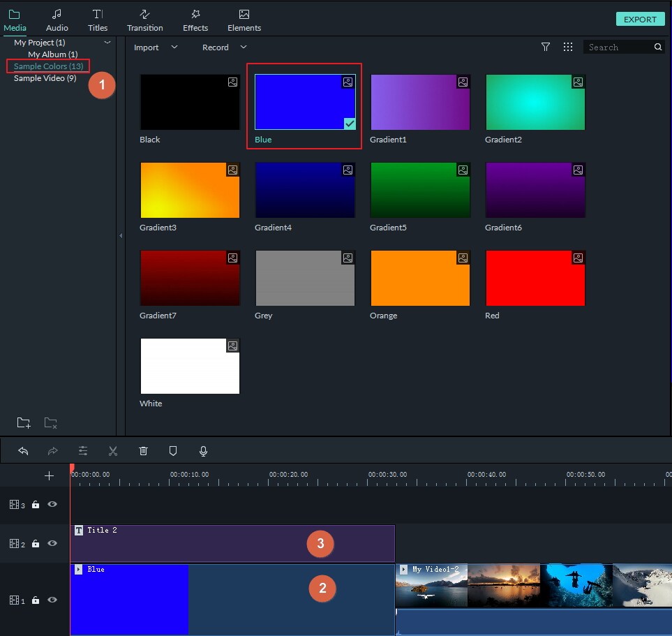Switch to the Transition tab
The width and height of the screenshot is (672, 636).
(x=145, y=20)
